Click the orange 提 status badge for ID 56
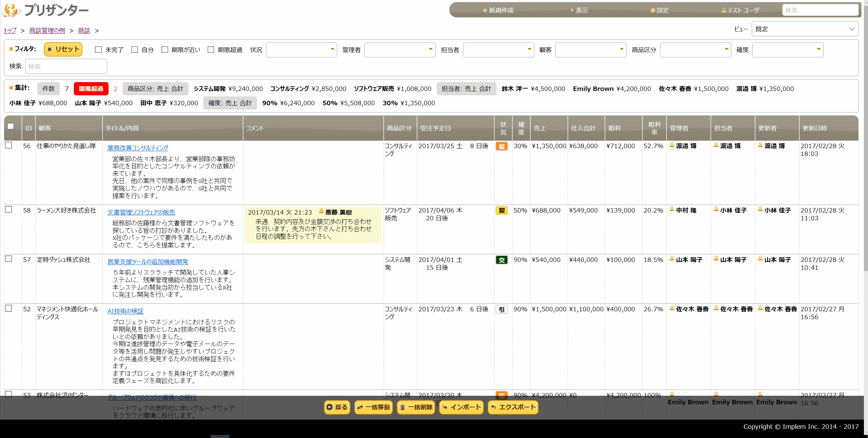 (x=501, y=146)
